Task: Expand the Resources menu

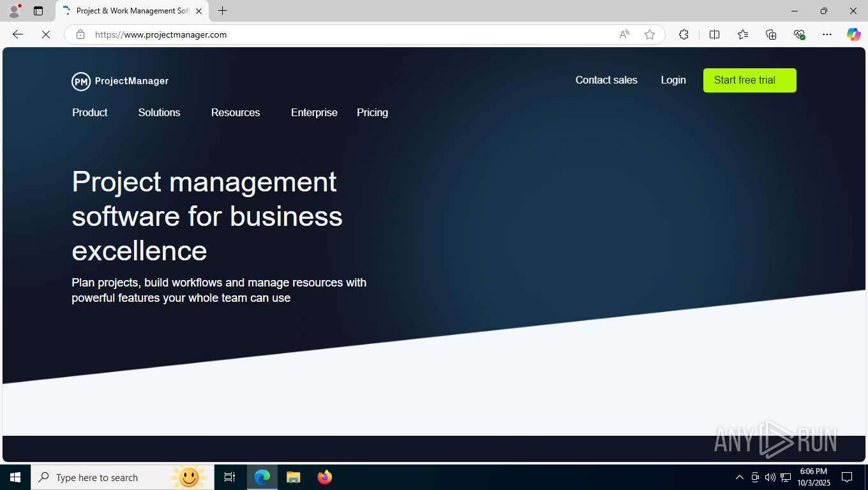Action: click(236, 112)
